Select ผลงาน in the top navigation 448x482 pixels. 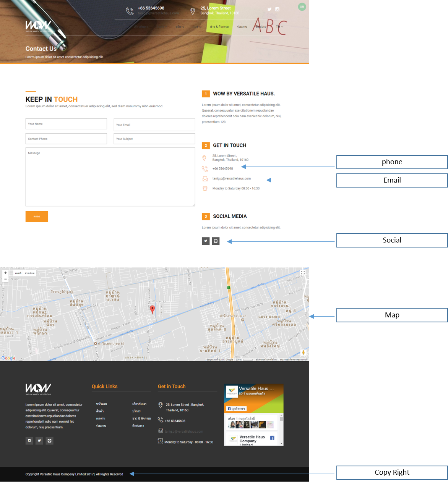[x=196, y=27]
